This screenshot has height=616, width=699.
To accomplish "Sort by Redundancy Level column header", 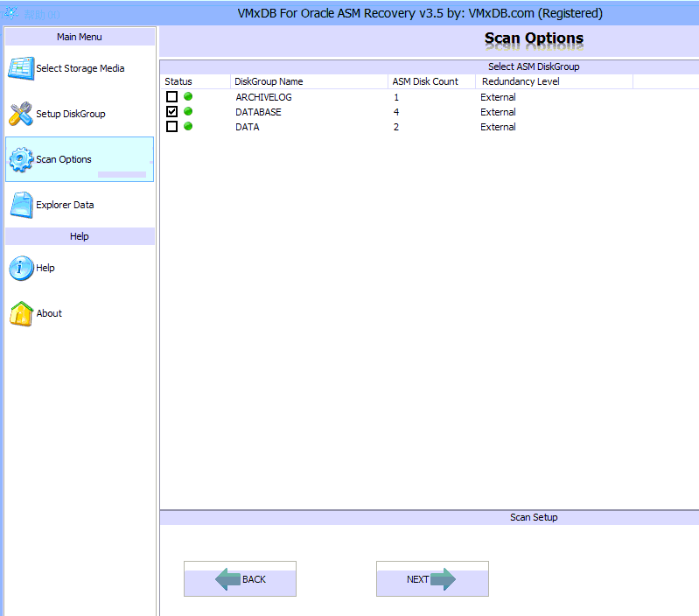I will coord(554,81).
